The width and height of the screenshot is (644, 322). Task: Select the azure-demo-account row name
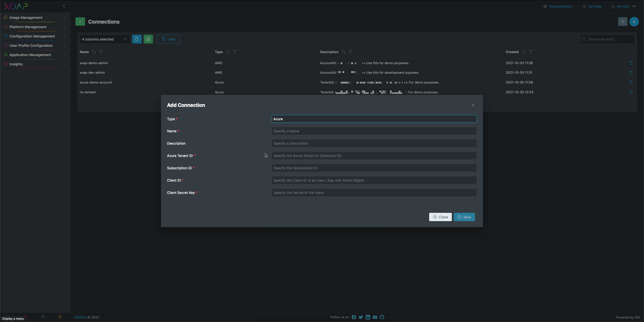point(96,82)
